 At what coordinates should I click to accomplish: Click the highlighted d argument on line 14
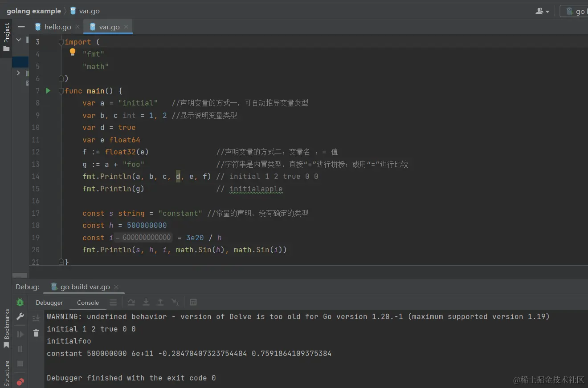click(x=178, y=177)
